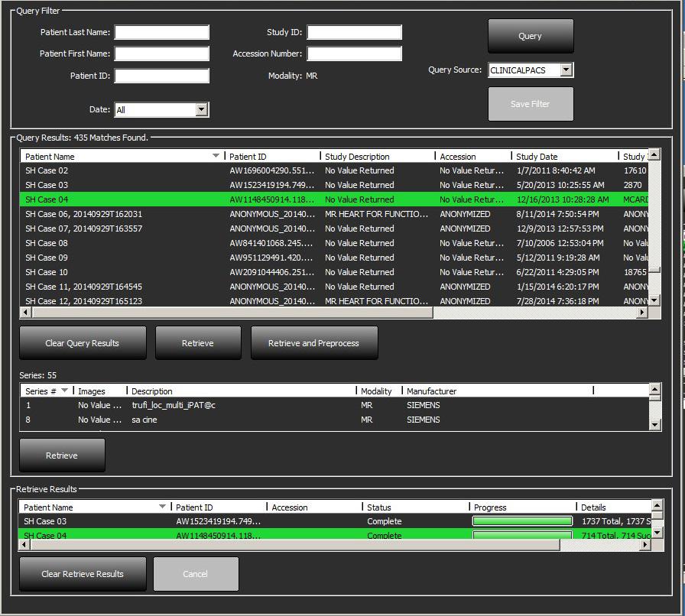
Task: Select SH Case 03 in query results
Action: 334,185
